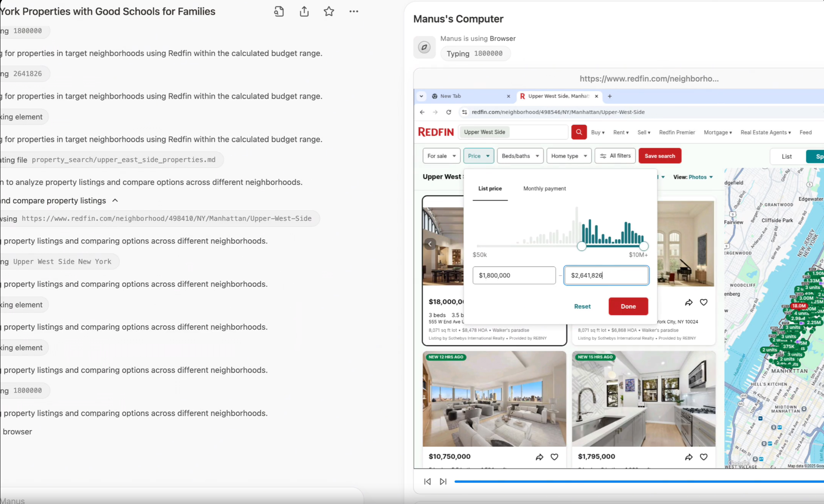Switch results to List view
The height and width of the screenshot is (504, 824).
(x=787, y=157)
